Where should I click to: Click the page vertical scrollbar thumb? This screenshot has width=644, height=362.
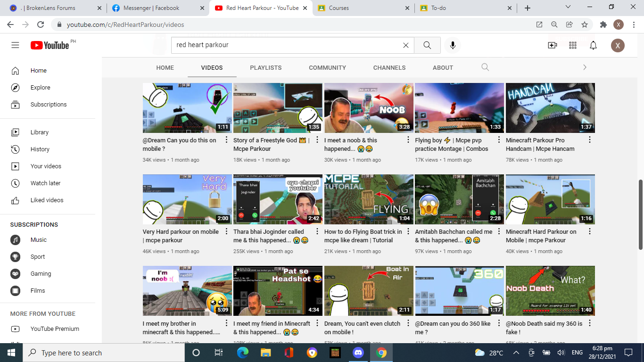[641, 214]
